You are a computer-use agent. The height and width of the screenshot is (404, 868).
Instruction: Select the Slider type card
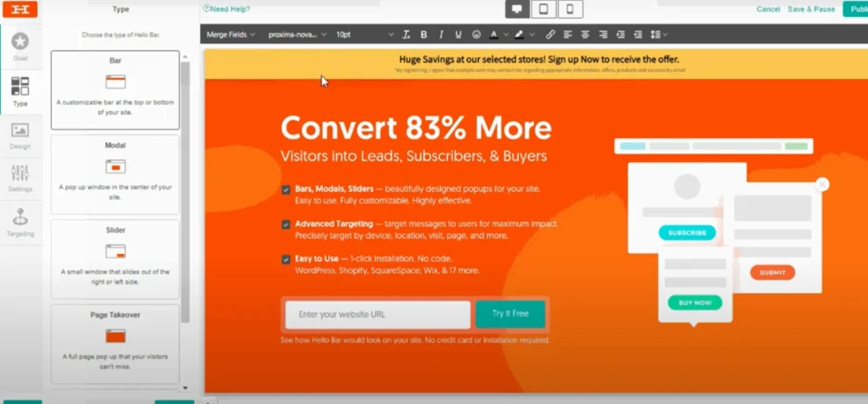pos(115,259)
